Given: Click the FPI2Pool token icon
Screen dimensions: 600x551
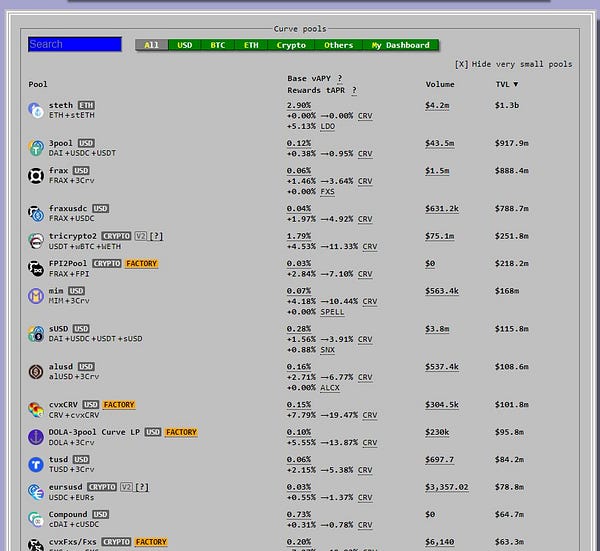Looking at the screenshot, I should 36,269.
